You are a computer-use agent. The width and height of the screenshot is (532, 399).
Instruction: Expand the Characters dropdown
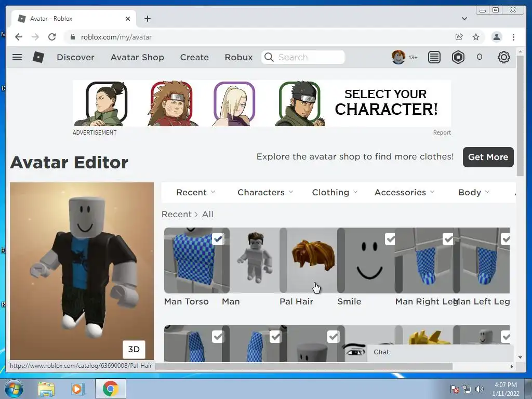265,192
